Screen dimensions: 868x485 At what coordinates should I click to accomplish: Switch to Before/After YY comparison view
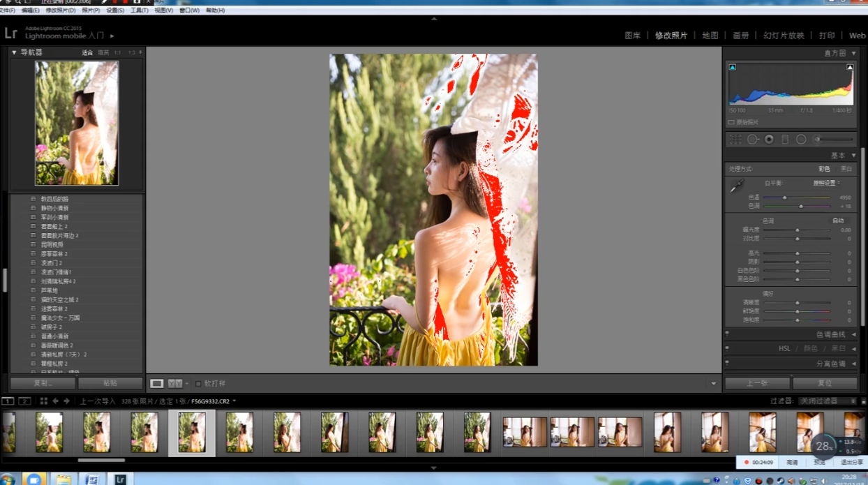tap(175, 384)
